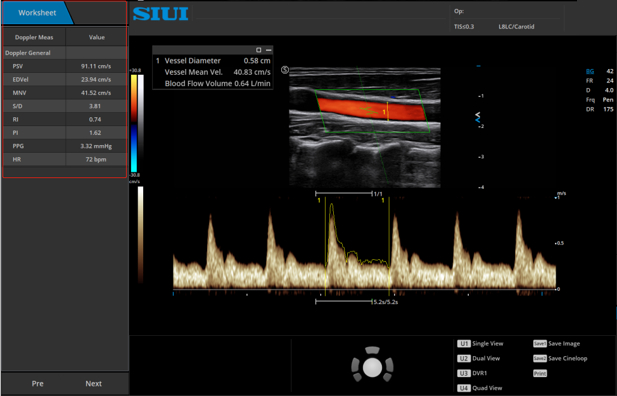Select the Doppler General group row

(65, 53)
